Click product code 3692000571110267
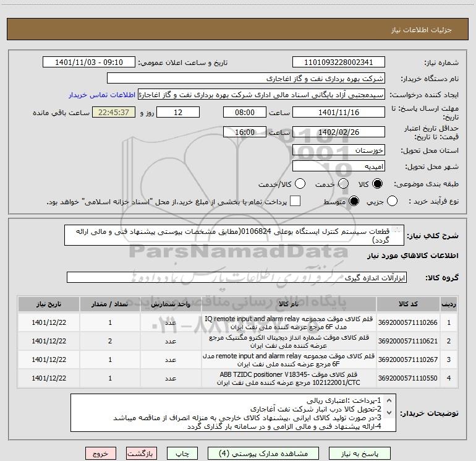 tap(408, 360)
